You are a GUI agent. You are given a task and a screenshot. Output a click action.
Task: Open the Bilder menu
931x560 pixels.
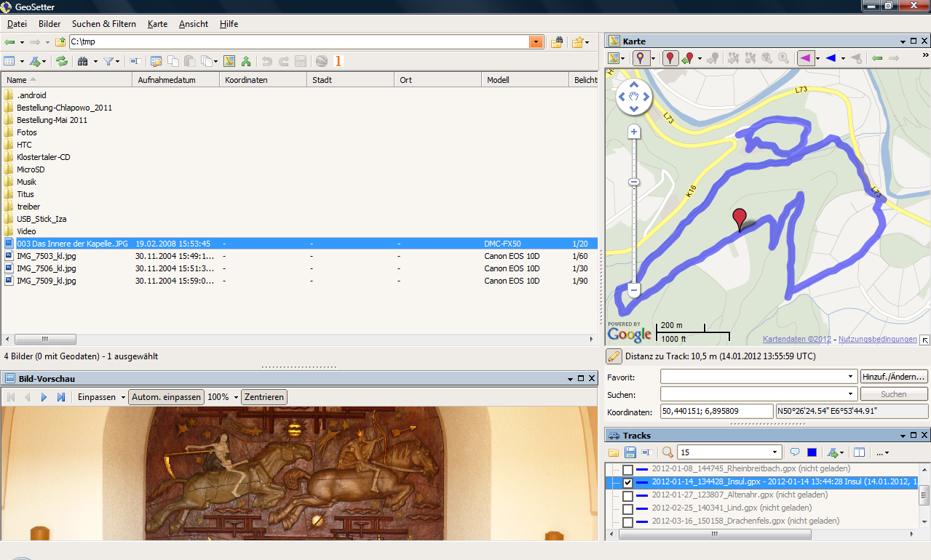pyautogui.click(x=49, y=24)
